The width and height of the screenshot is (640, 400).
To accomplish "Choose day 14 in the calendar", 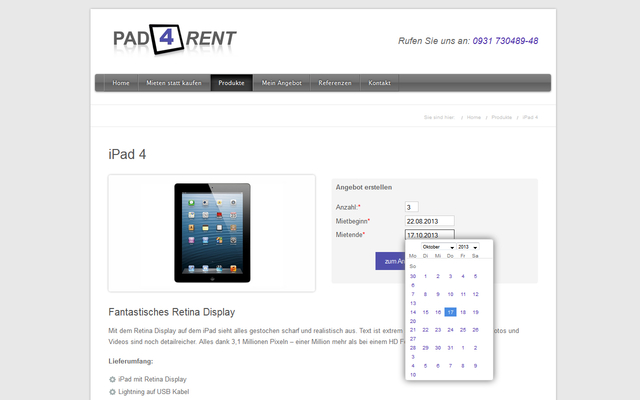I will pyautogui.click(x=413, y=312).
